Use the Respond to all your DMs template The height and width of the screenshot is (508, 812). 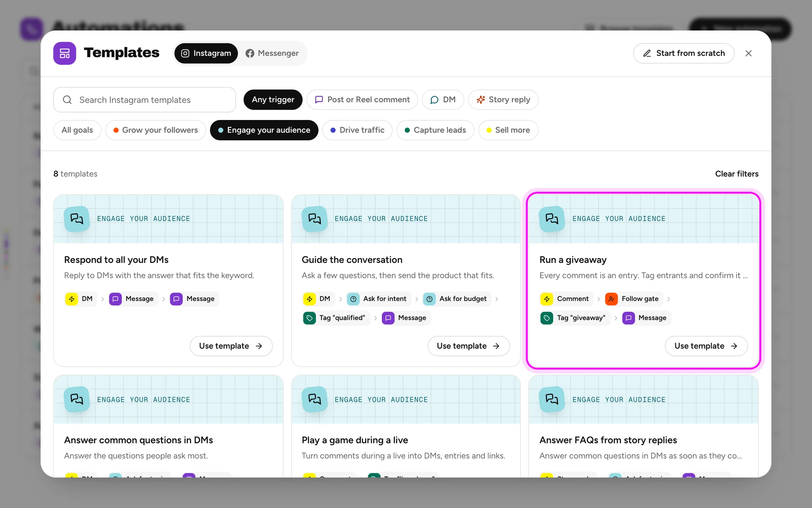[231, 346]
